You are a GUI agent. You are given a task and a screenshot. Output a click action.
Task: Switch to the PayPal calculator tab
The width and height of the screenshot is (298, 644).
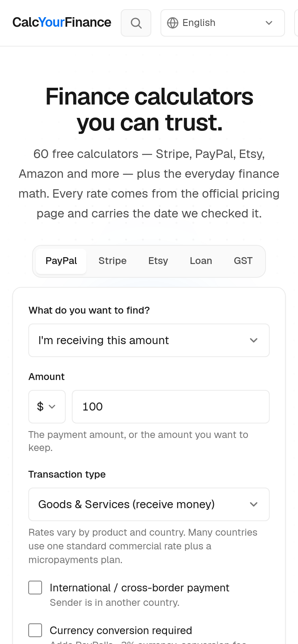(x=61, y=261)
